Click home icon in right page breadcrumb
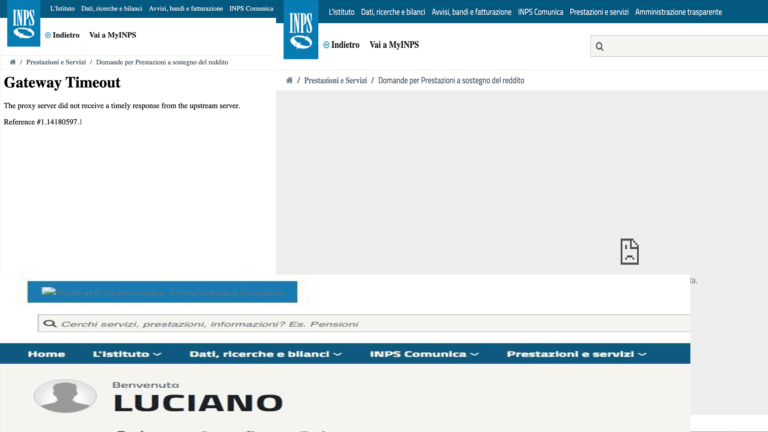Image resolution: width=768 pixels, height=432 pixels. 289,80
